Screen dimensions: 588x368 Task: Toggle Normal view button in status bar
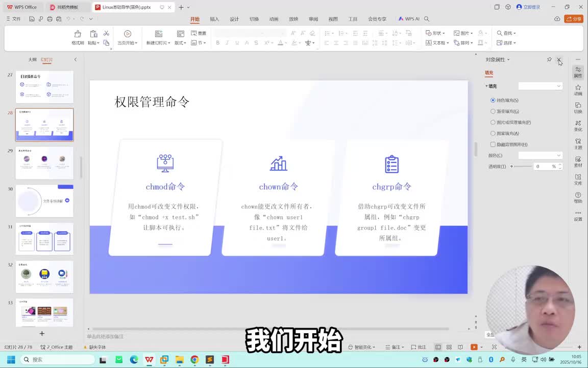pyautogui.click(x=437, y=347)
